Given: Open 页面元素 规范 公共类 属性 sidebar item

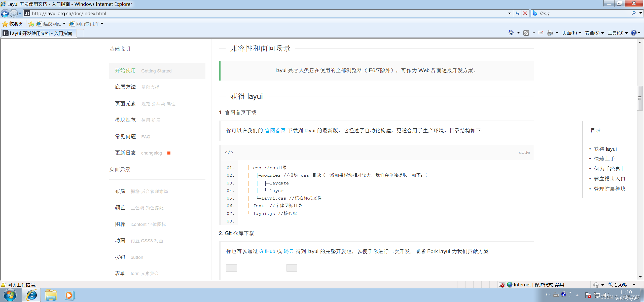Looking at the screenshot, I should point(157,104).
